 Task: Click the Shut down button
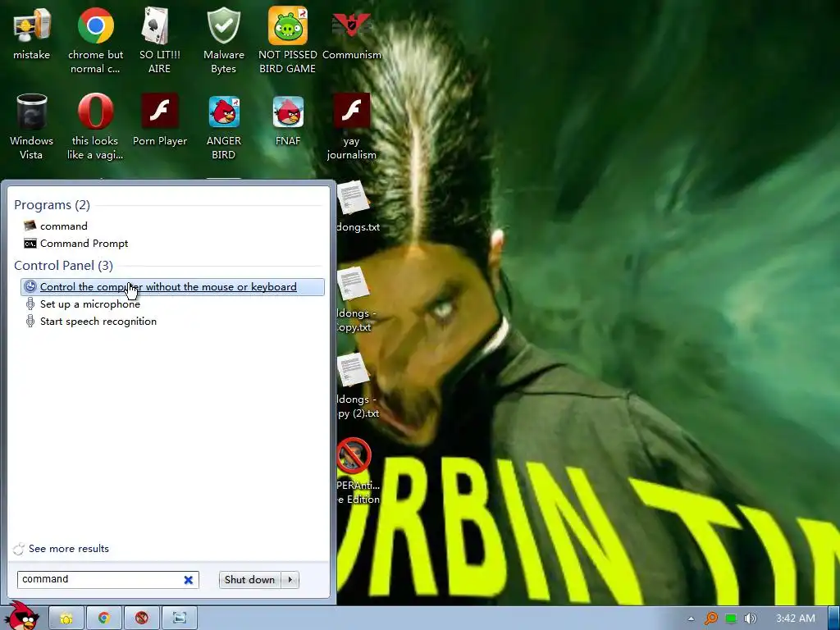(x=249, y=580)
